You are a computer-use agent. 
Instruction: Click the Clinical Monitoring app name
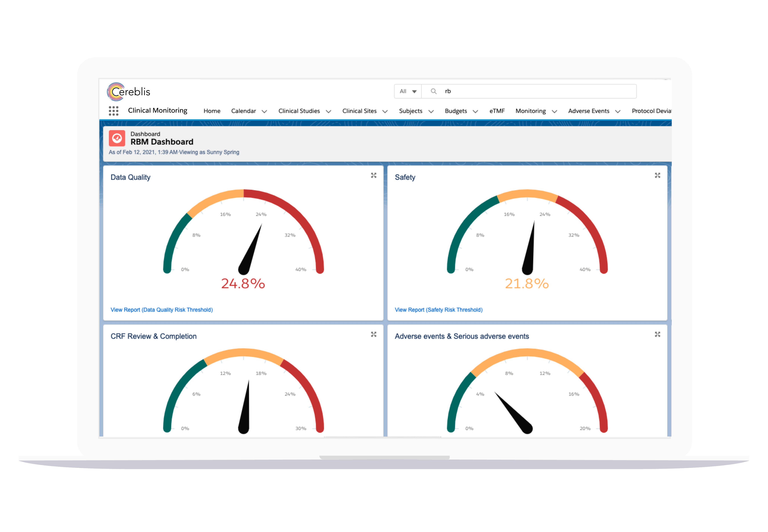[x=157, y=110]
